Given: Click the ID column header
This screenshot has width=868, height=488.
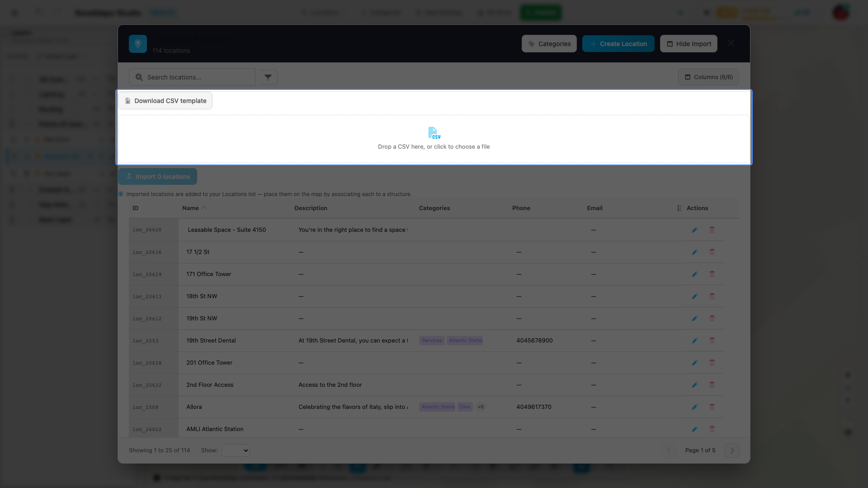Looking at the screenshot, I should (136, 208).
